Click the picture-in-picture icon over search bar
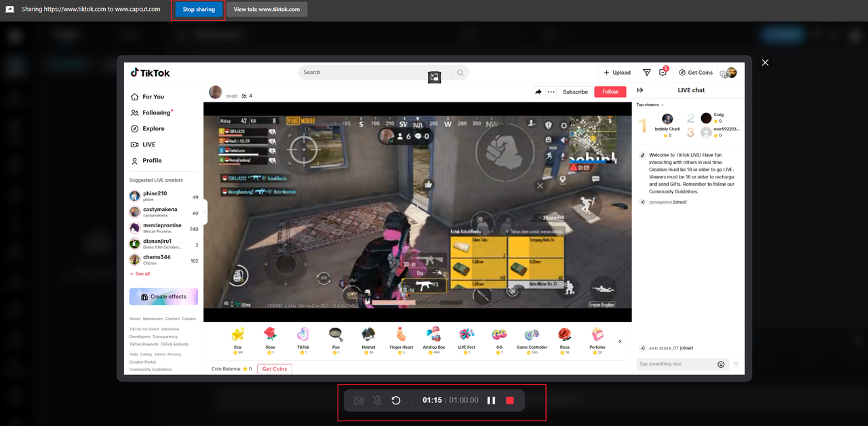Viewport: 868px width, 426px height. pyautogui.click(x=434, y=77)
